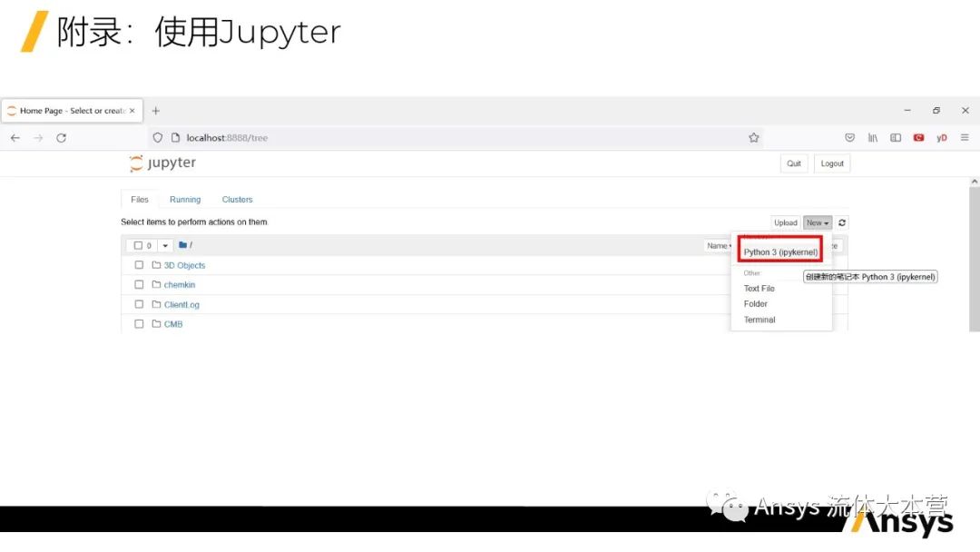The image size is (980, 552).
Task: Switch to the Clusters tab
Action: pos(238,200)
